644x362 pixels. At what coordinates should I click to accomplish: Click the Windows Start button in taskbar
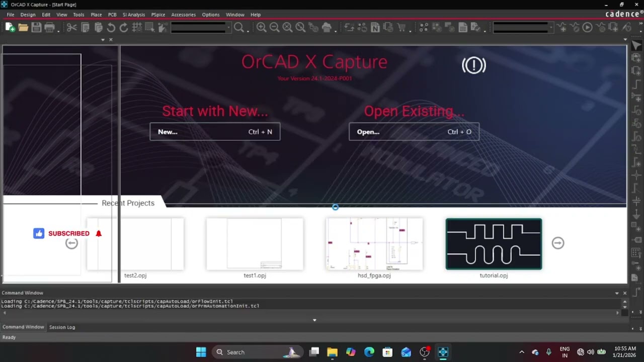(201, 352)
